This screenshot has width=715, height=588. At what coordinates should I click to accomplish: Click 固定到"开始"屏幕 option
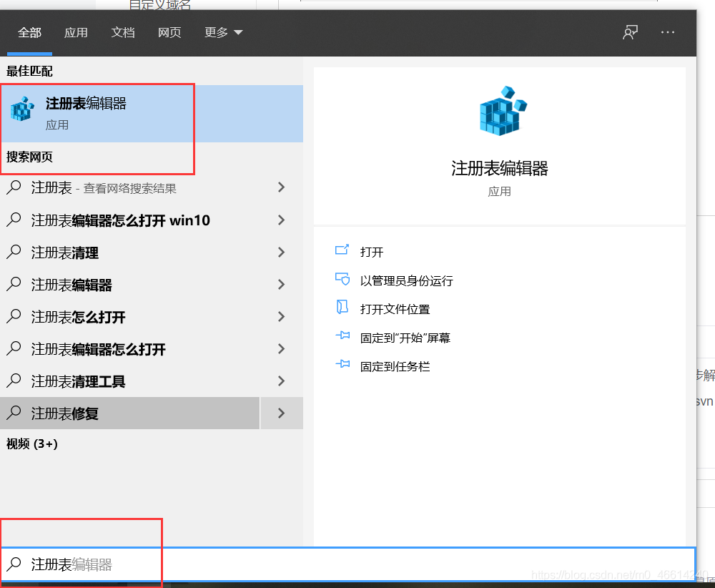point(405,338)
